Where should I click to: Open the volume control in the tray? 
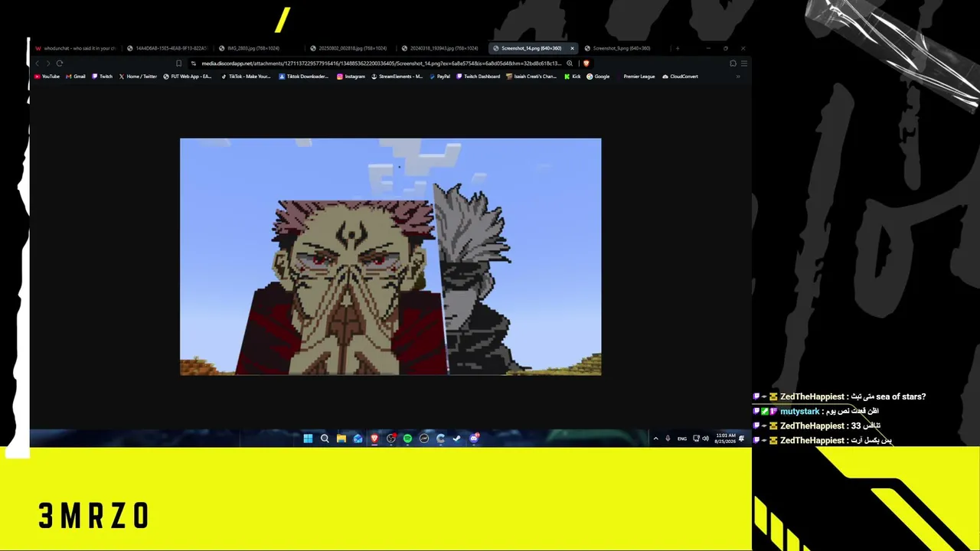pos(705,439)
